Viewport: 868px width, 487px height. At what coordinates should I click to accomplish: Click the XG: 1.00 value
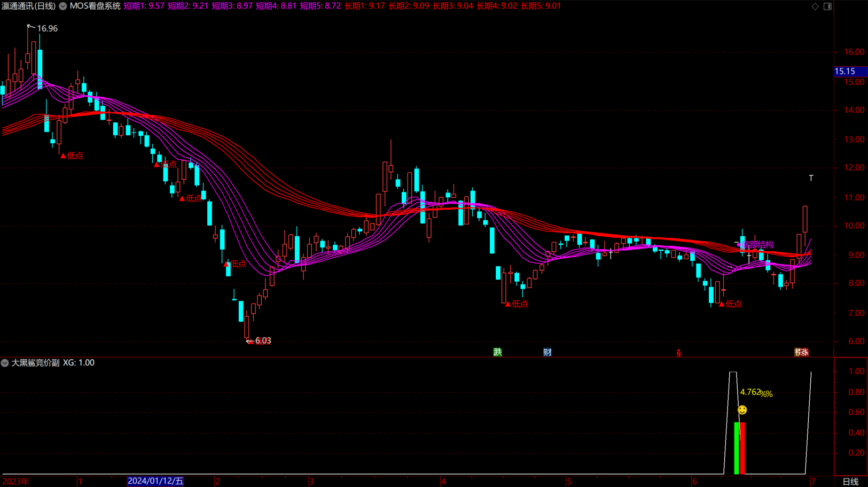point(79,363)
